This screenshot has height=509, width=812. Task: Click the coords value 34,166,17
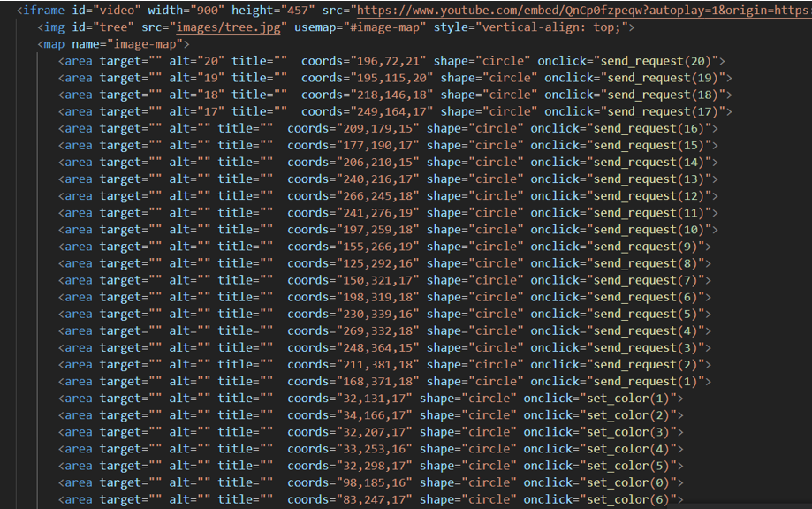point(375,415)
